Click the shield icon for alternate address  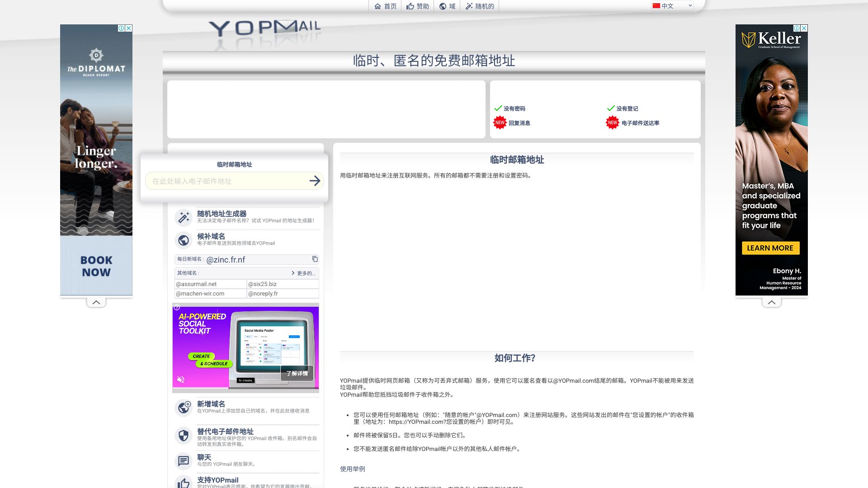184,436
